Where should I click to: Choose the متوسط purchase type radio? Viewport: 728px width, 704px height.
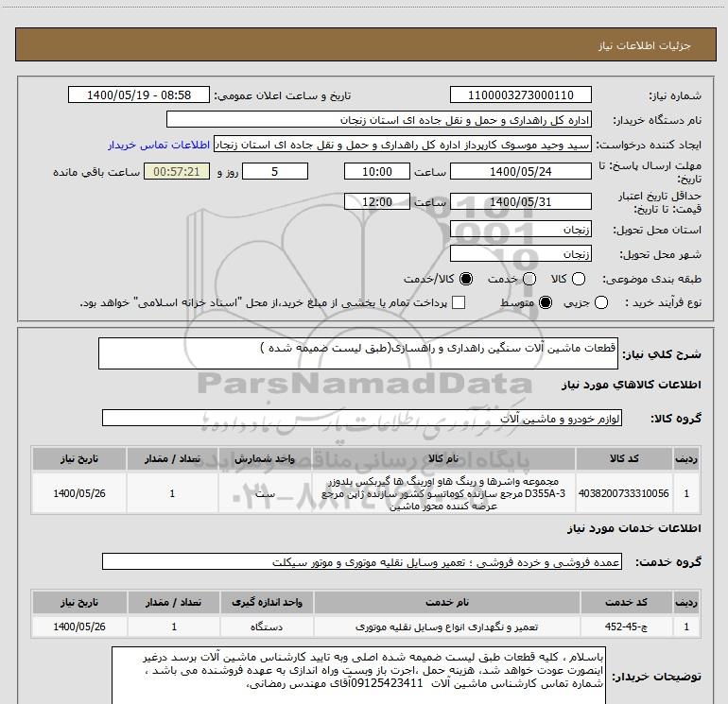click(546, 303)
